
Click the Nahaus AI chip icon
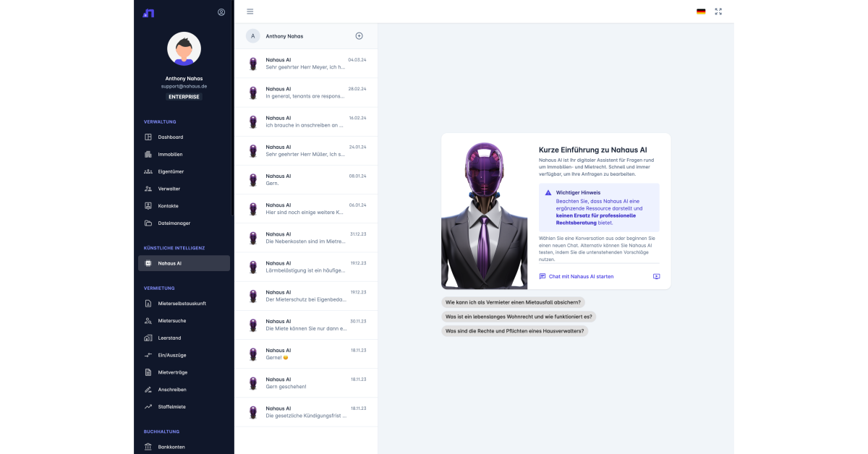coord(148,263)
